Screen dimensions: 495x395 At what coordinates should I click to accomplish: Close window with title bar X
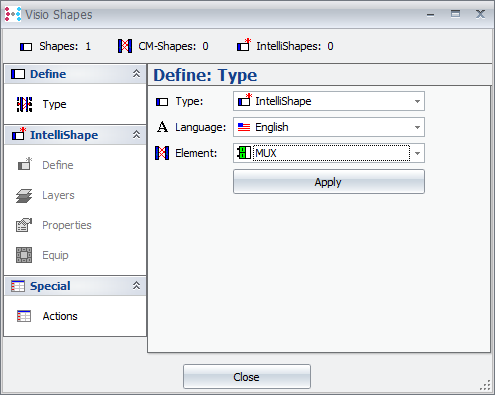(x=480, y=14)
